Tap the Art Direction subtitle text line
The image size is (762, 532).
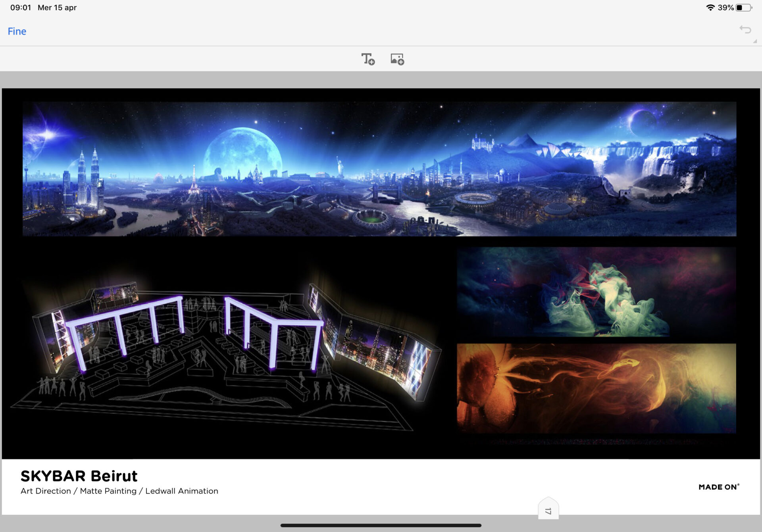click(119, 491)
